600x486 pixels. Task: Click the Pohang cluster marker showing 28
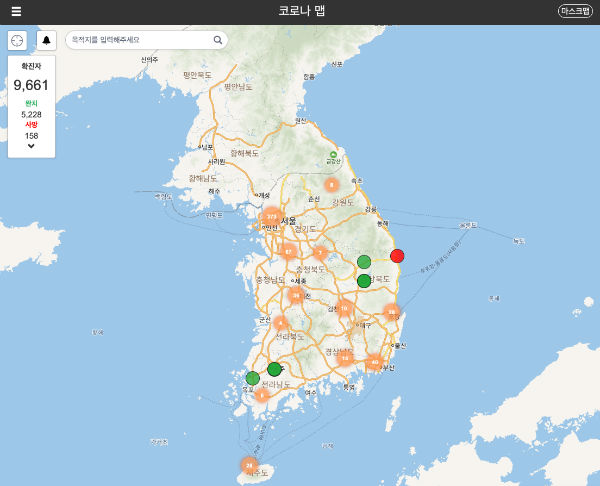[391, 312]
